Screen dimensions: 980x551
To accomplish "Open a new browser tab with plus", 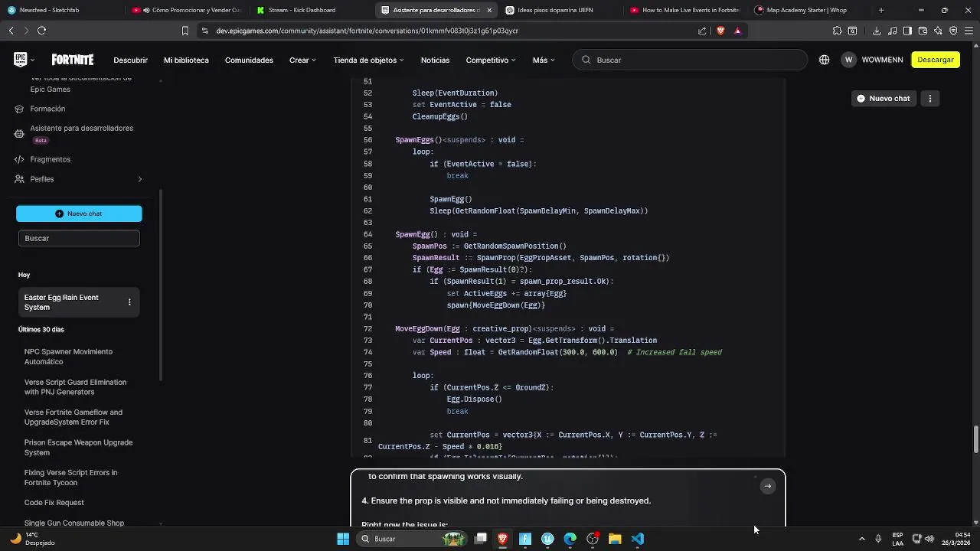I will (881, 10).
